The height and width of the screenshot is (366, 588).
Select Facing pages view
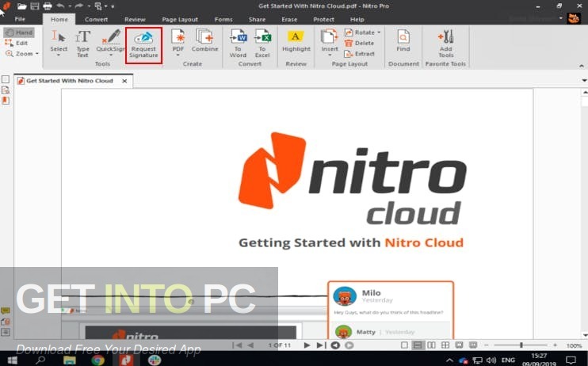pos(431,345)
